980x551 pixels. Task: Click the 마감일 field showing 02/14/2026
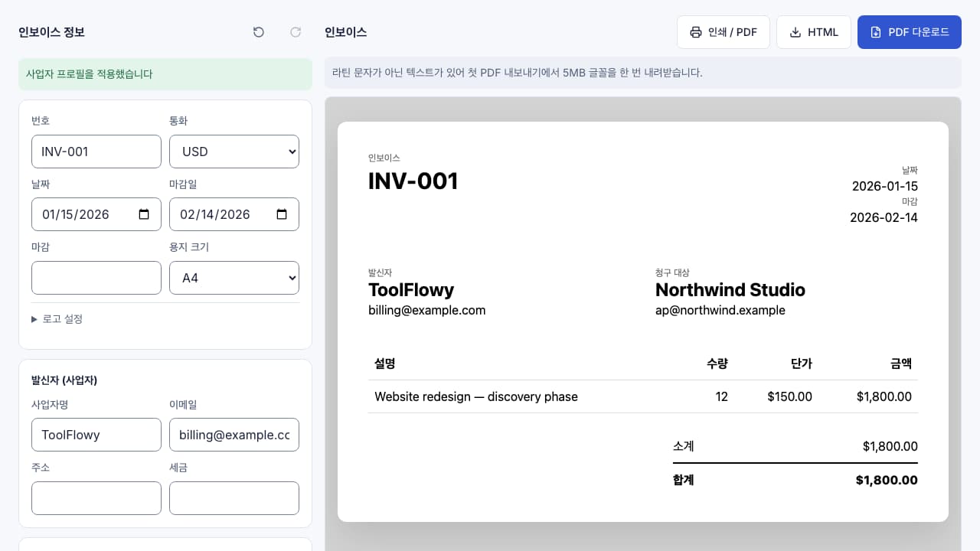pyautogui.click(x=234, y=214)
